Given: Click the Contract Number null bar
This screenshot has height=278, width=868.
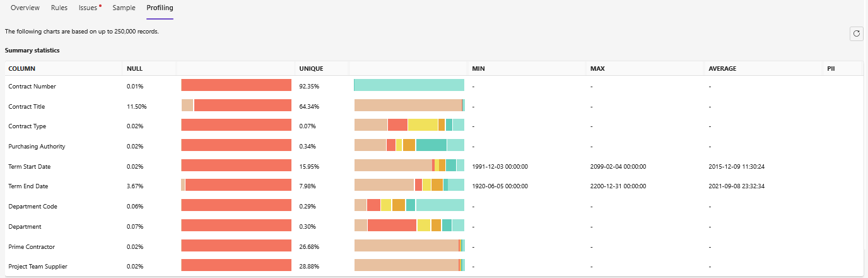Looking at the screenshot, I should [x=236, y=85].
